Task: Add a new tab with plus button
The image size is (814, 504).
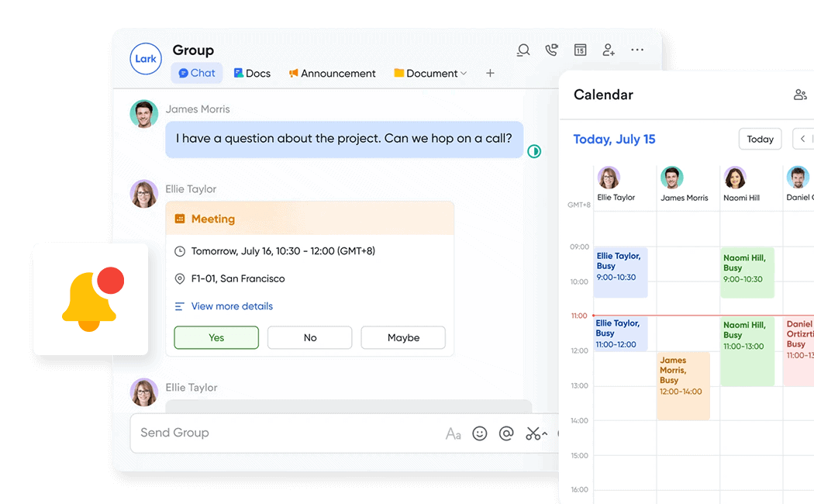Action: click(x=490, y=74)
